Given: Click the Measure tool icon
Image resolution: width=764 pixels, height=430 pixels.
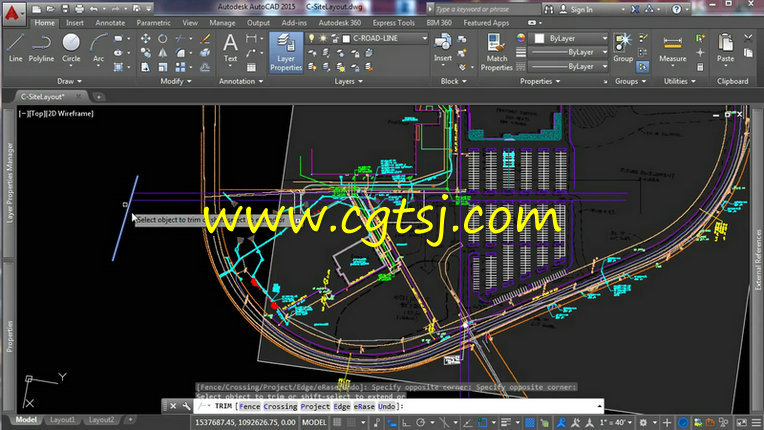Looking at the screenshot, I should point(672,48).
